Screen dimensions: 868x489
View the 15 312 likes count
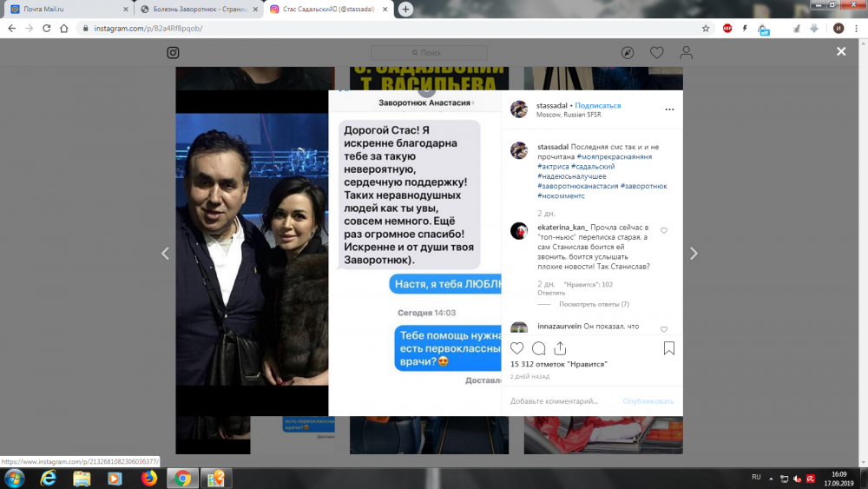tap(558, 365)
